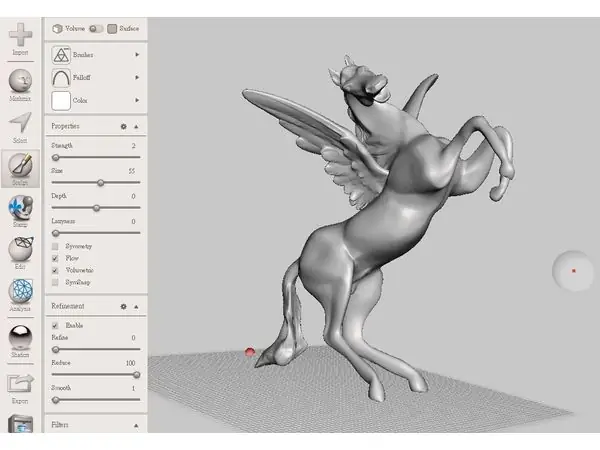The height and width of the screenshot is (450, 600).
Task: Click the Surface square icon
Action: [x=112, y=29]
